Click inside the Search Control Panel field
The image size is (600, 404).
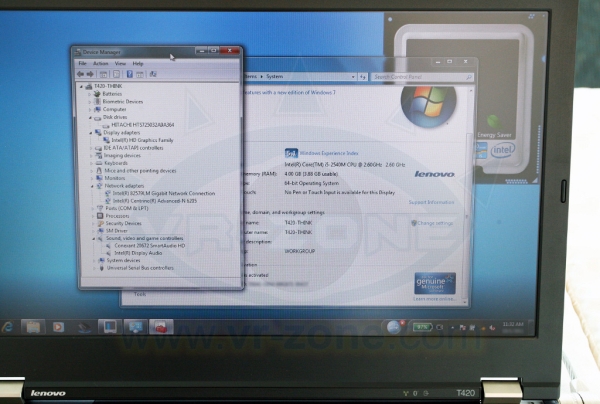tap(422, 77)
